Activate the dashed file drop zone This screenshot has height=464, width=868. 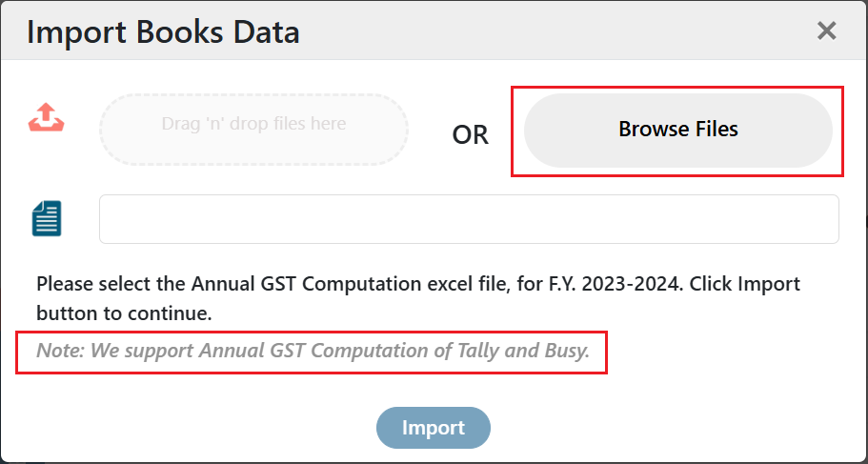253,130
